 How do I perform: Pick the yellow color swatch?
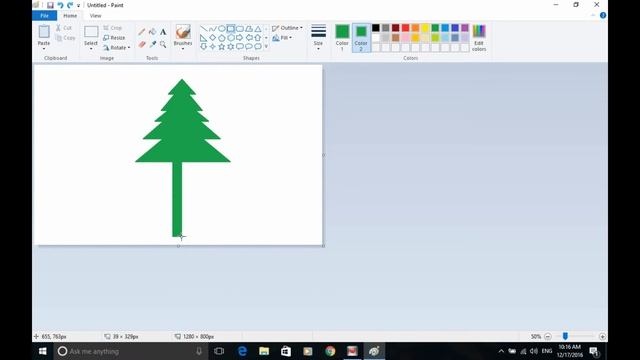pyautogui.click(x=425, y=28)
